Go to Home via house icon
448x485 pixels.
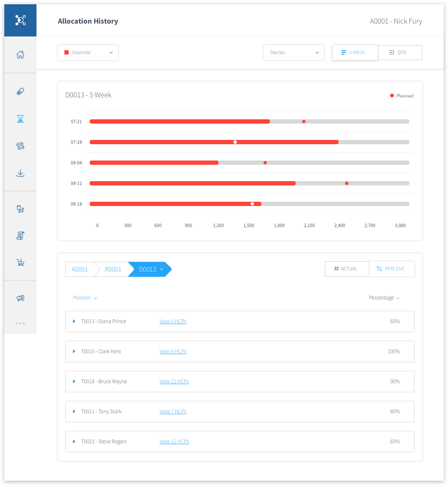click(x=21, y=55)
